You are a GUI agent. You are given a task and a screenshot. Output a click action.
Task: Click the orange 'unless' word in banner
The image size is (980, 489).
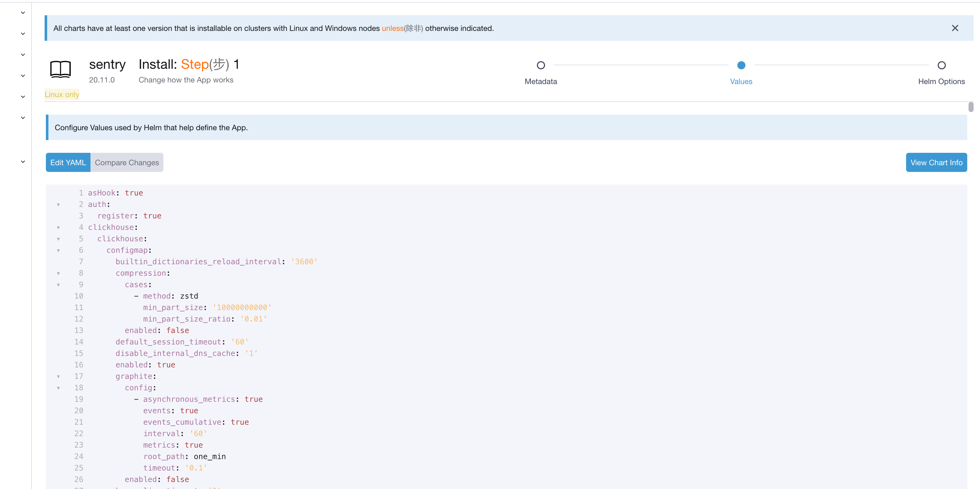click(x=393, y=28)
